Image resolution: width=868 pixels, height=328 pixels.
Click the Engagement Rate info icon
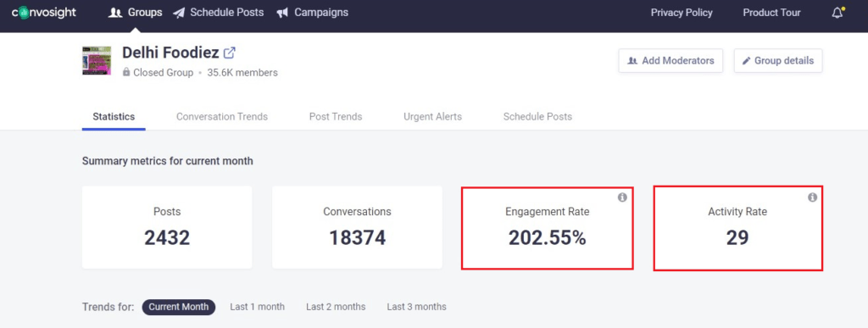(x=622, y=197)
